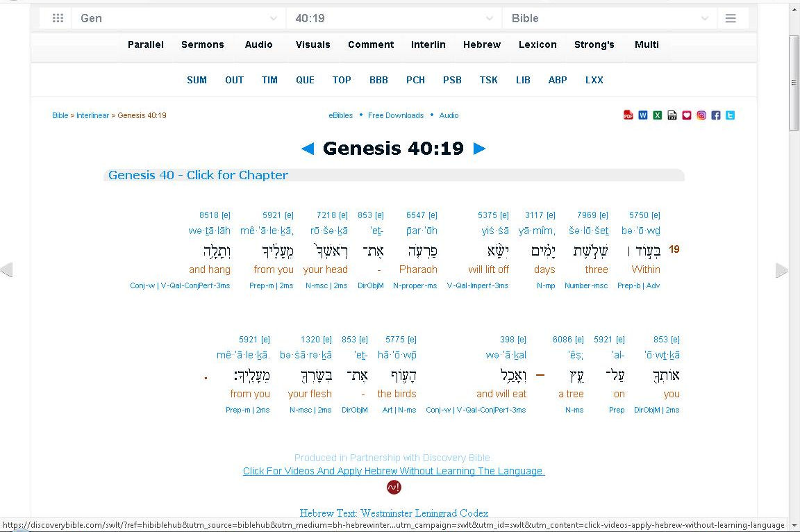Click Genesis 40 chapter link
The width and height of the screenshot is (800, 532).
[198, 175]
